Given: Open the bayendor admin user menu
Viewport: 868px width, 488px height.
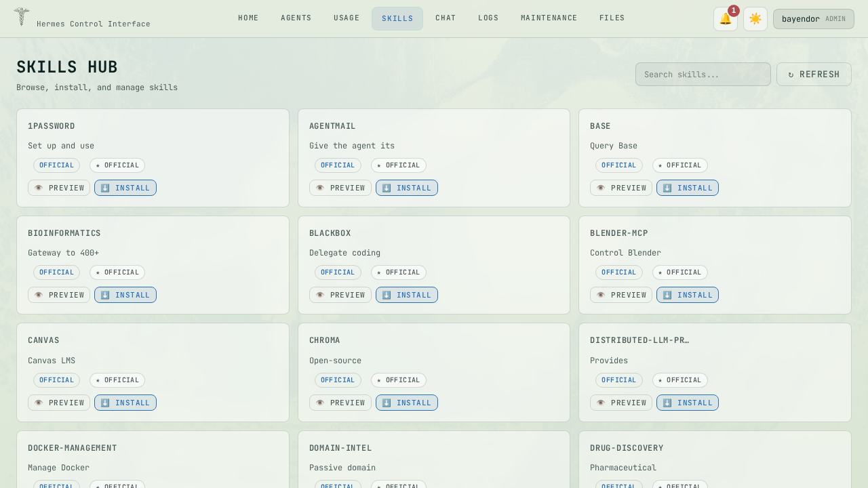Looking at the screenshot, I should tap(813, 19).
